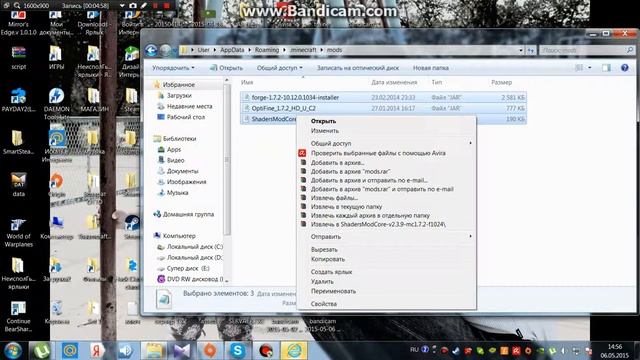Select Домашняя группа in the navigation pane
Viewport: 640px width, 360px height.
point(188,214)
